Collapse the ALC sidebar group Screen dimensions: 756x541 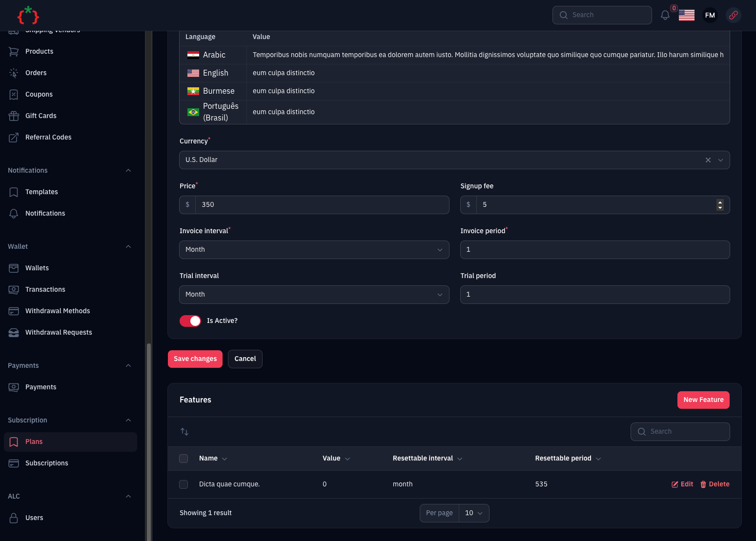click(x=128, y=497)
